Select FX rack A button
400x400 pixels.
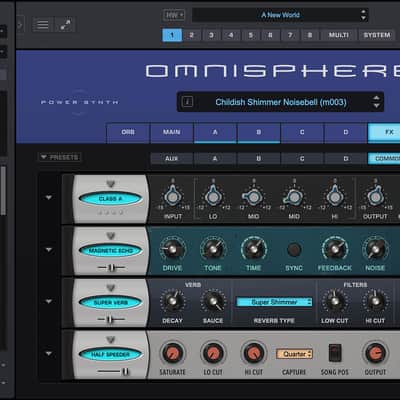point(215,159)
